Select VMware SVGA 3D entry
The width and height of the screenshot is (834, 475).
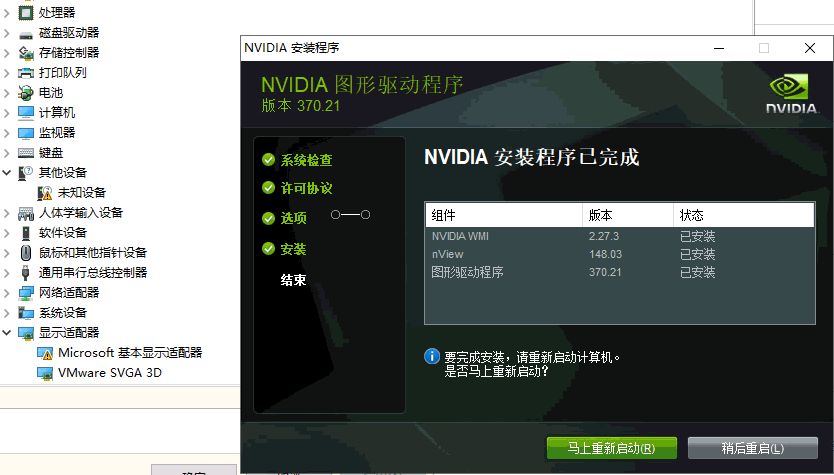tap(110, 373)
